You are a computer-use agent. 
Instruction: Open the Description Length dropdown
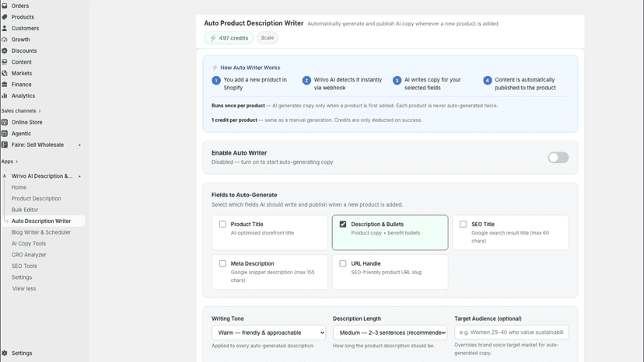[390, 332]
